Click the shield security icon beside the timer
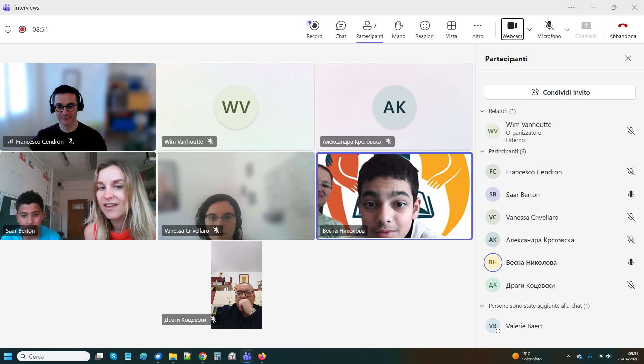This screenshot has height=364, width=644. (x=8, y=29)
